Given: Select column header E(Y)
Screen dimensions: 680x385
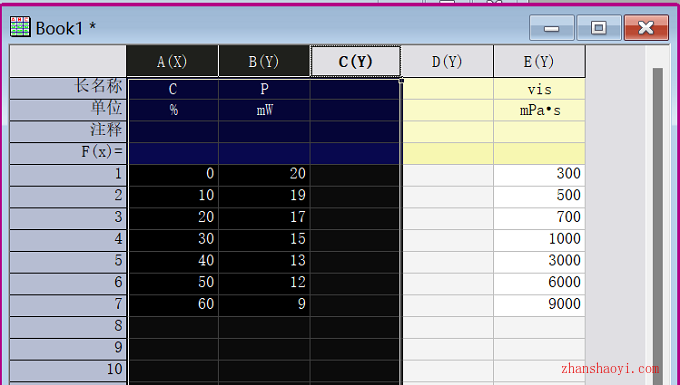Looking at the screenshot, I should click(x=539, y=61).
